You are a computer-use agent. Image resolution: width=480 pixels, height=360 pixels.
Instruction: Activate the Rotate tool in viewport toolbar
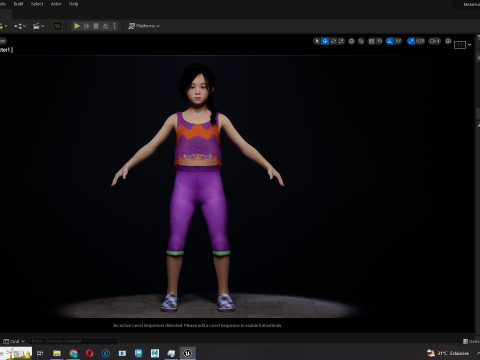333,41
